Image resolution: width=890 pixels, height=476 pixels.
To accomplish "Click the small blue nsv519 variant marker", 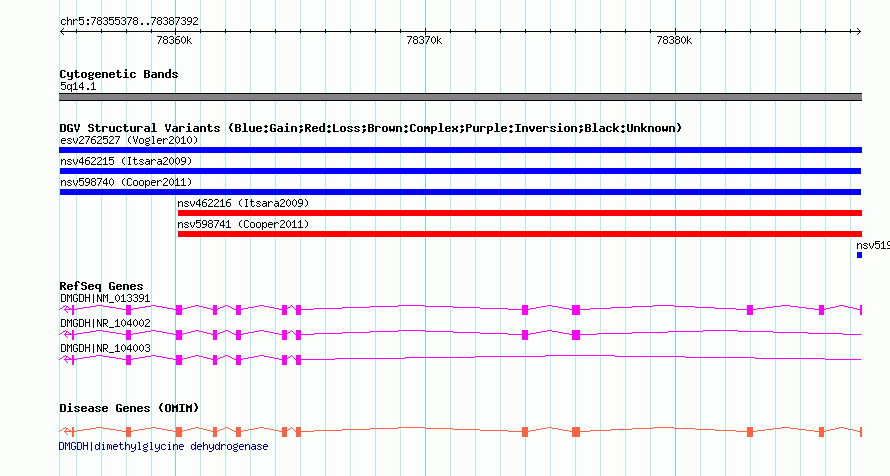I will pyautogui.click(x=859, y=255).
